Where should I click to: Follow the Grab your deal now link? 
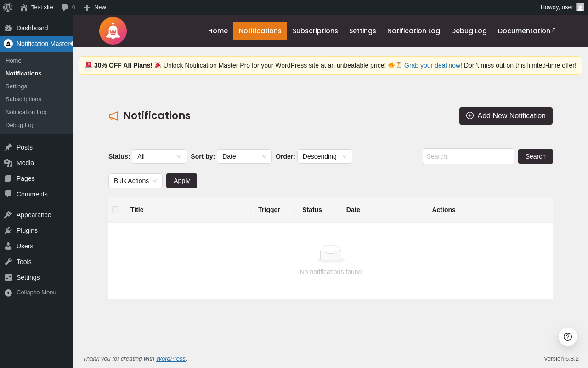[433, 65]
